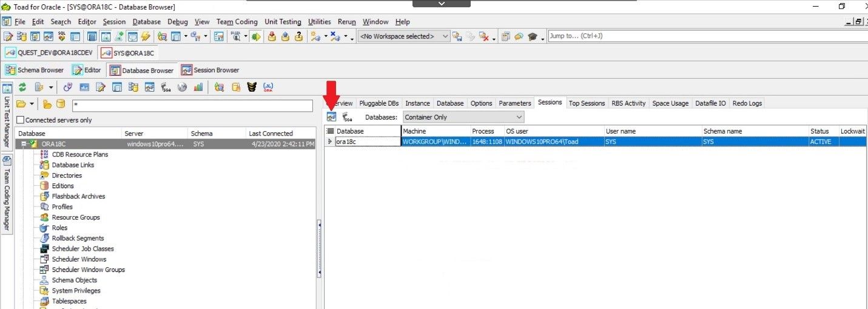Viewport: 868px width, 309px height.
Task: Click the SQL heart icon in main toolbar
Action: click(x=62, y=36)
